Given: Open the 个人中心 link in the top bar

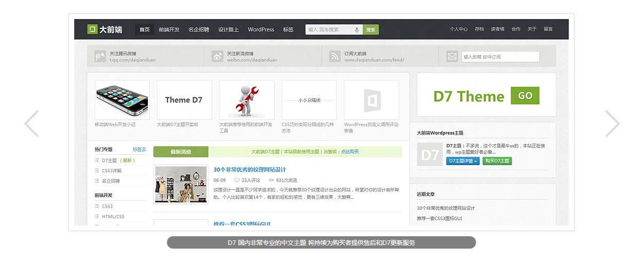Looking at the screenshot, I should (459, 29).
